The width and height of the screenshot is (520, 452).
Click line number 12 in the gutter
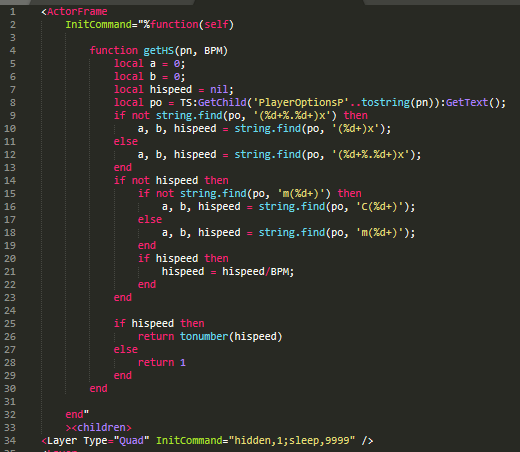click(x=10, y=155)
